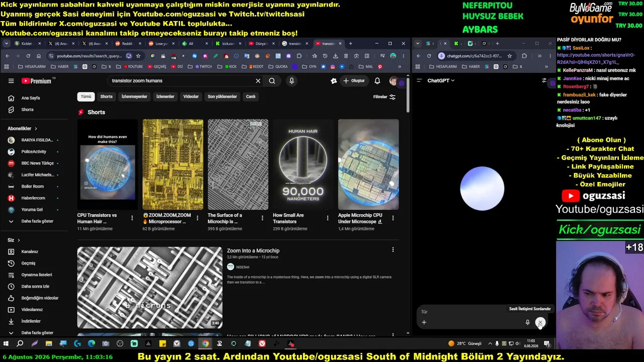Reload the YouTube browser page

(x=28, y=56)
